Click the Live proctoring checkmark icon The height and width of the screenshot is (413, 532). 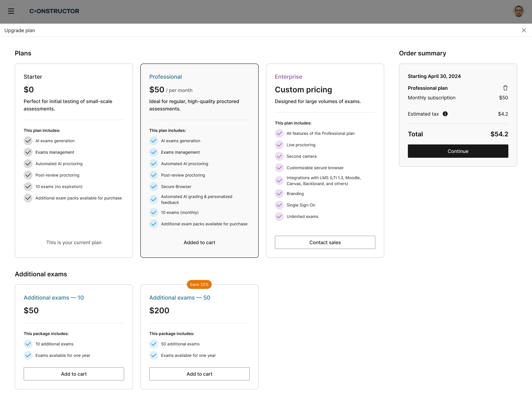279,145
